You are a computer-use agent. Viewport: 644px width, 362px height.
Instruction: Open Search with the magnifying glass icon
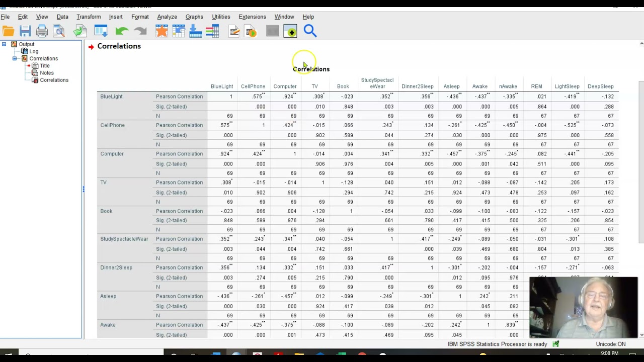[310, 31]
